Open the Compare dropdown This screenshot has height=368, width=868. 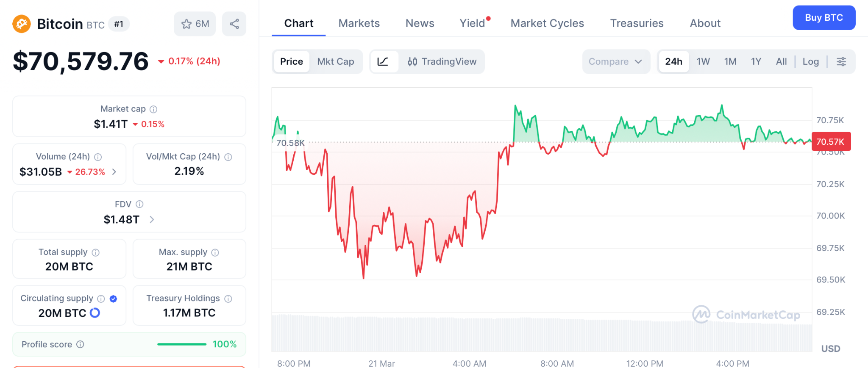click(615, 62)
